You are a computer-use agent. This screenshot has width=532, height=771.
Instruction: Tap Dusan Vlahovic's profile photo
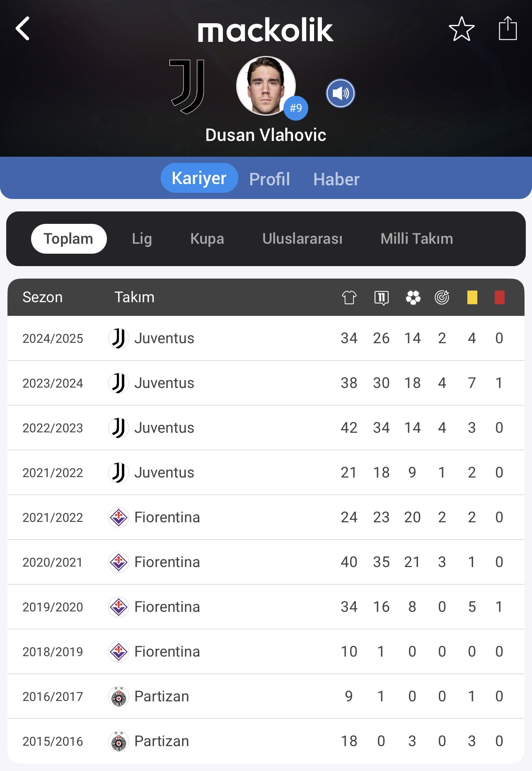266,86
